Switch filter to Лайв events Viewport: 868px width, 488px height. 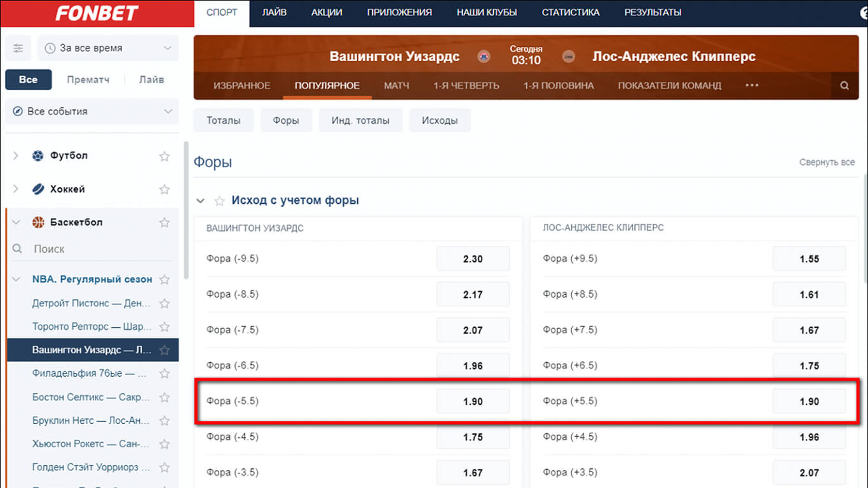[x=151, y=80]
